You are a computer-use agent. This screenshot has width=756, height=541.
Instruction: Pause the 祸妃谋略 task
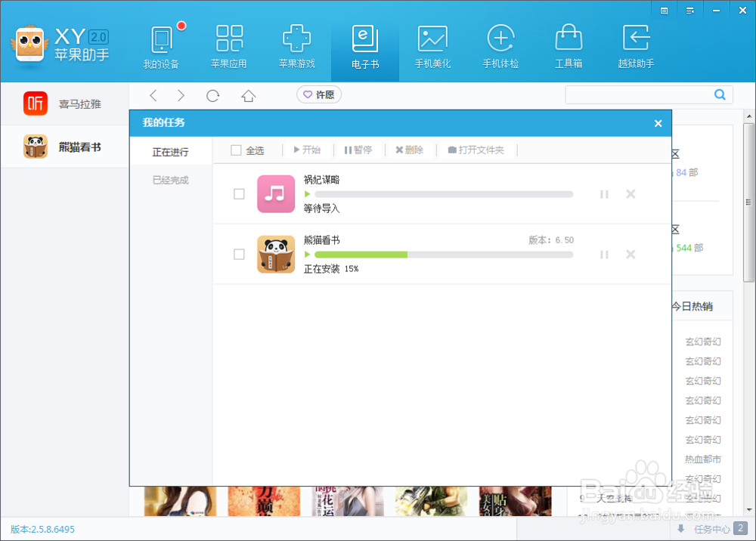604,194
